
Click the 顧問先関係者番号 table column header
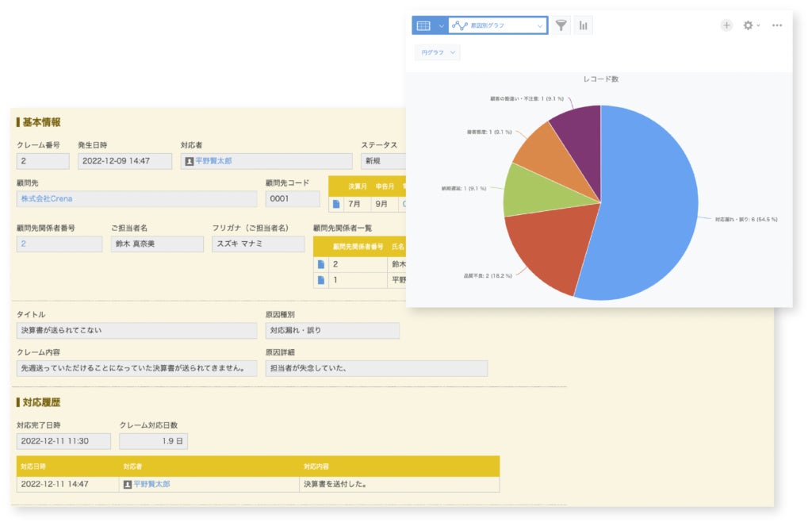tap(358, 247)
